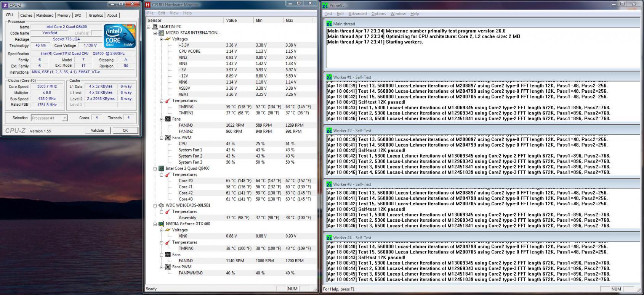This screenshot has height=295, width=644.
Task: Click the MICRO-STAR motherboard icon
Action: coord(162,33)
